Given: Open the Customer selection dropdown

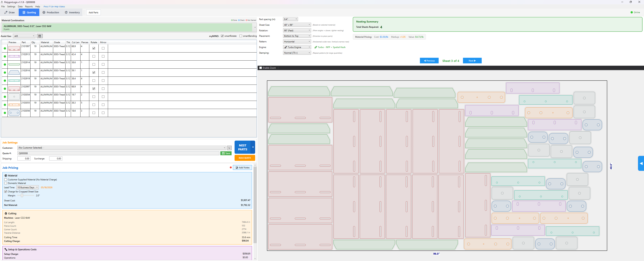Looking at the screenshot, I should 122,148.
